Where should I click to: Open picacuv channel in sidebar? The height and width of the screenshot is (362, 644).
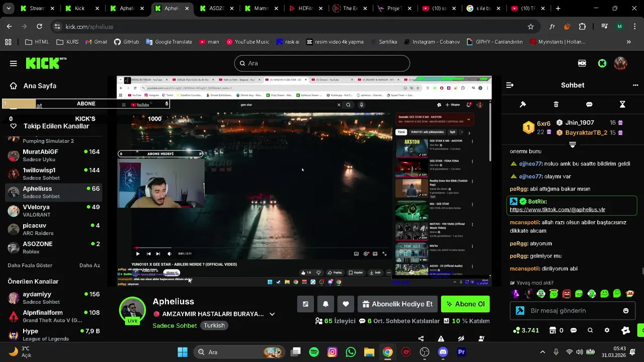click(54, 229)
